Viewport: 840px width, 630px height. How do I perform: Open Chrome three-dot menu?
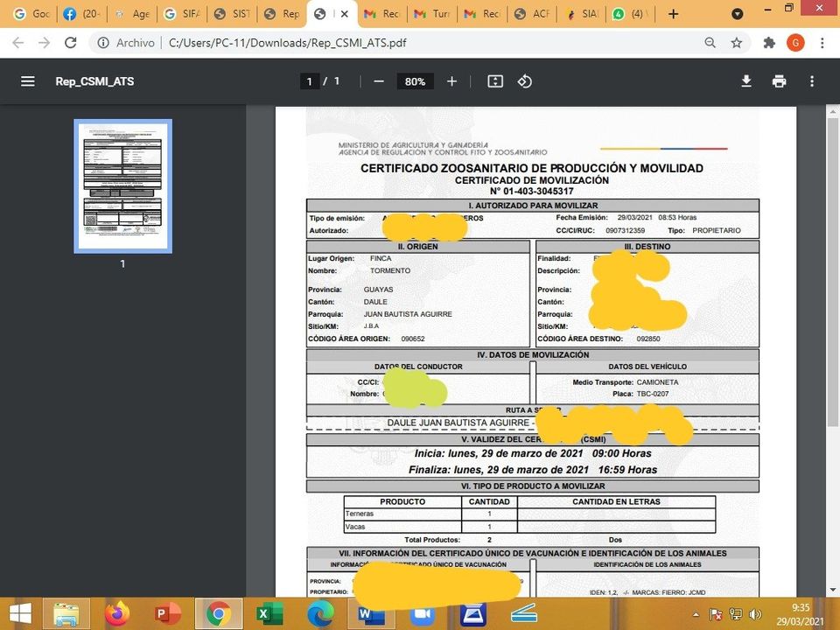822,43
